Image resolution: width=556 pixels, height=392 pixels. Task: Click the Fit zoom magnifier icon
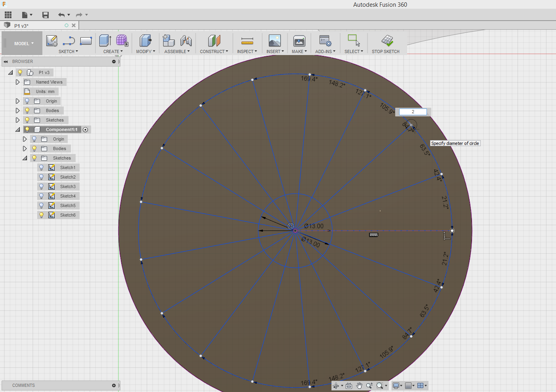380,386
